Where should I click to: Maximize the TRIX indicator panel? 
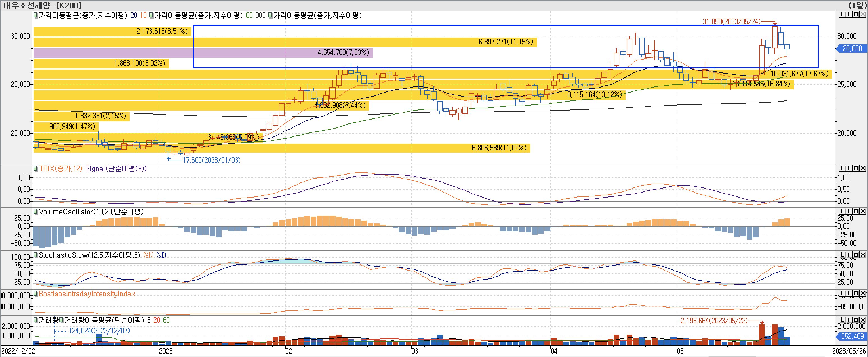pyautogui.click(x=856, y=168)
